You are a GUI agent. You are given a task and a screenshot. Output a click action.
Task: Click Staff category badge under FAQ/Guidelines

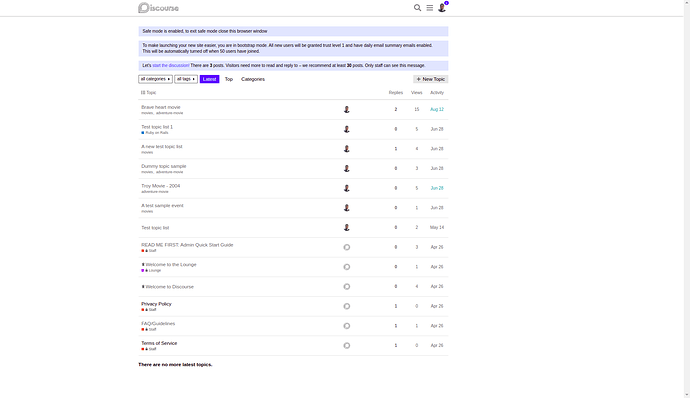[x=149, y=329]
